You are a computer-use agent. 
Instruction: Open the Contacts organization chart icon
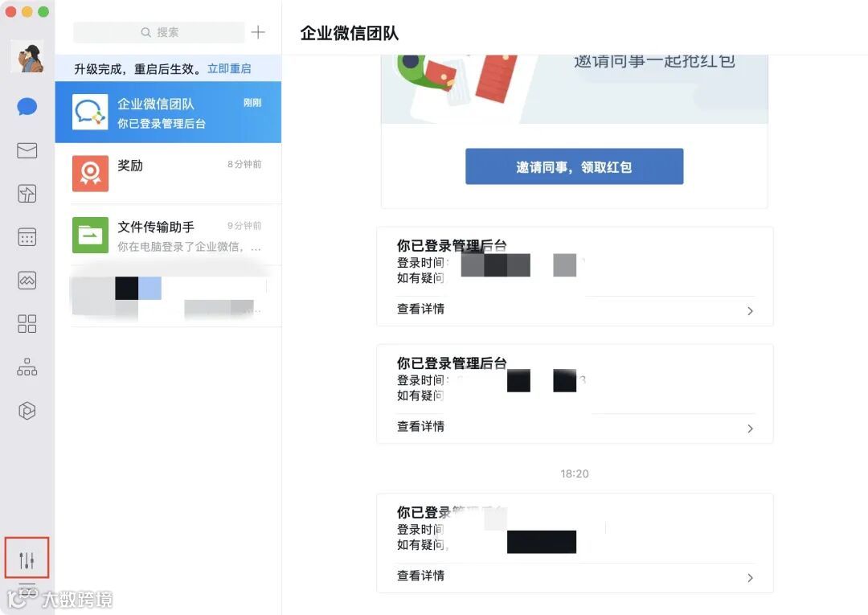(27, 367)
